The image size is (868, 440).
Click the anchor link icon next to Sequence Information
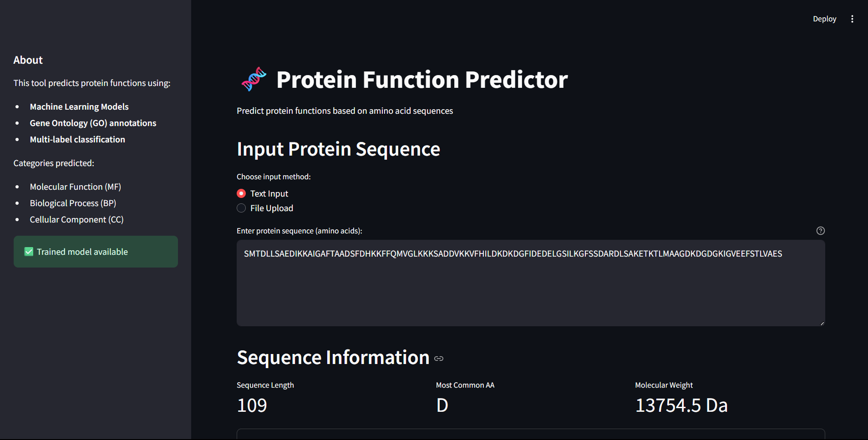coord(438,359)
